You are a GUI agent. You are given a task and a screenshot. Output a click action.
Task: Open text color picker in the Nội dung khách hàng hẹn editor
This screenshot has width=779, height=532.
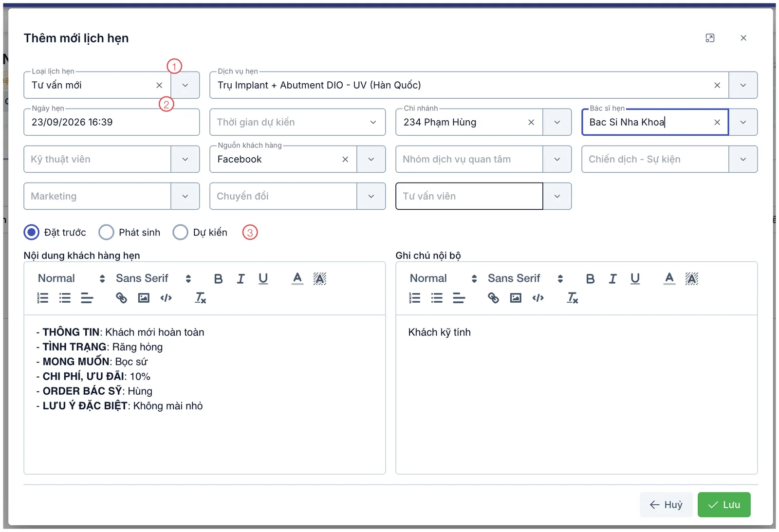pyautogui.click(x=297, y=278)
